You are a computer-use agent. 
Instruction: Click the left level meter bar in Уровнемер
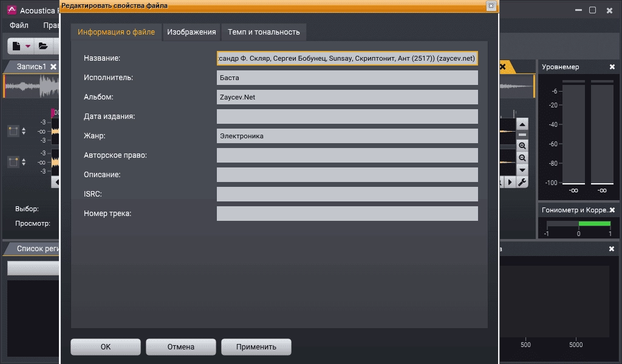573,133
